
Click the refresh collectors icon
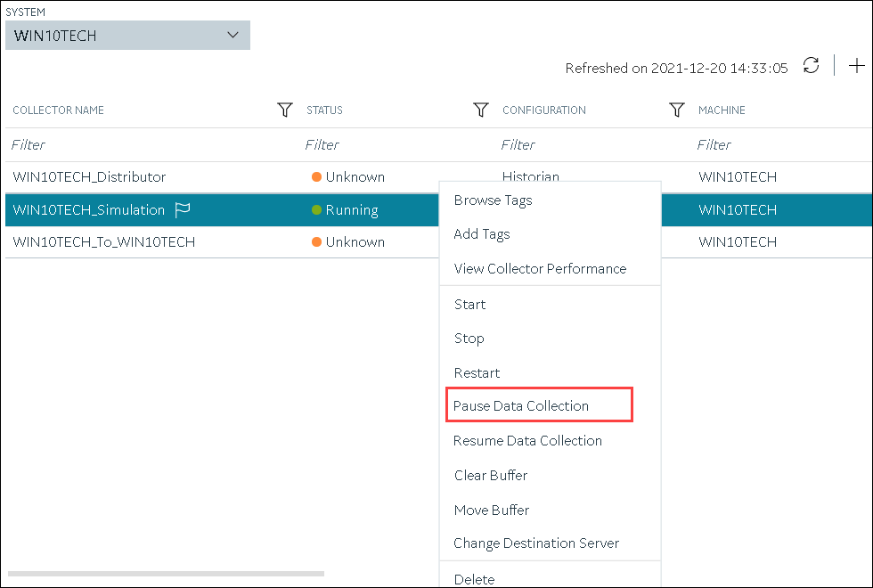click(x=812, y=65)
